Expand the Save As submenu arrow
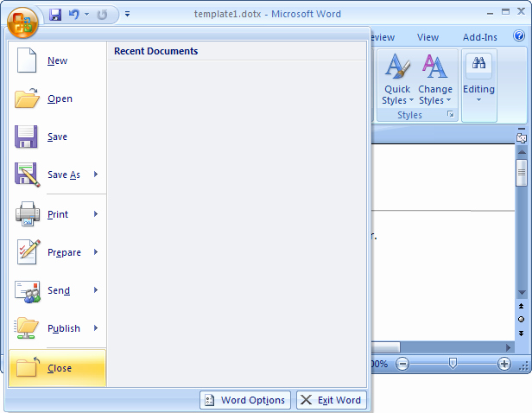 coord(96,174)
